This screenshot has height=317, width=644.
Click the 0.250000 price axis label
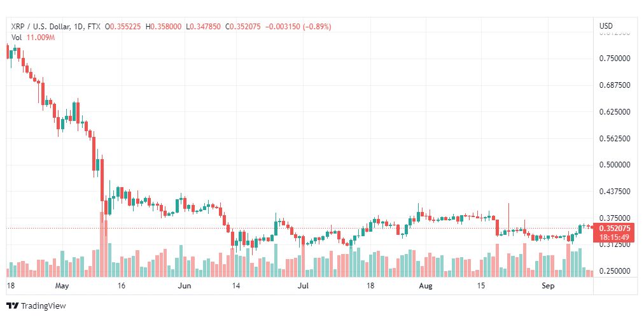pyautogui.click(x=615, y=271)
